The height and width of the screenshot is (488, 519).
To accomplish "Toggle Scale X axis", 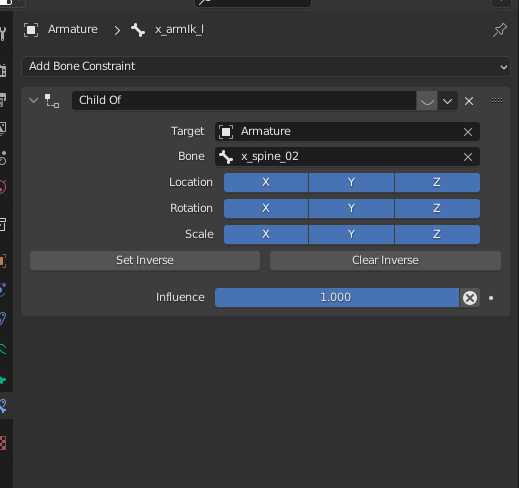I will coord(266,234).
